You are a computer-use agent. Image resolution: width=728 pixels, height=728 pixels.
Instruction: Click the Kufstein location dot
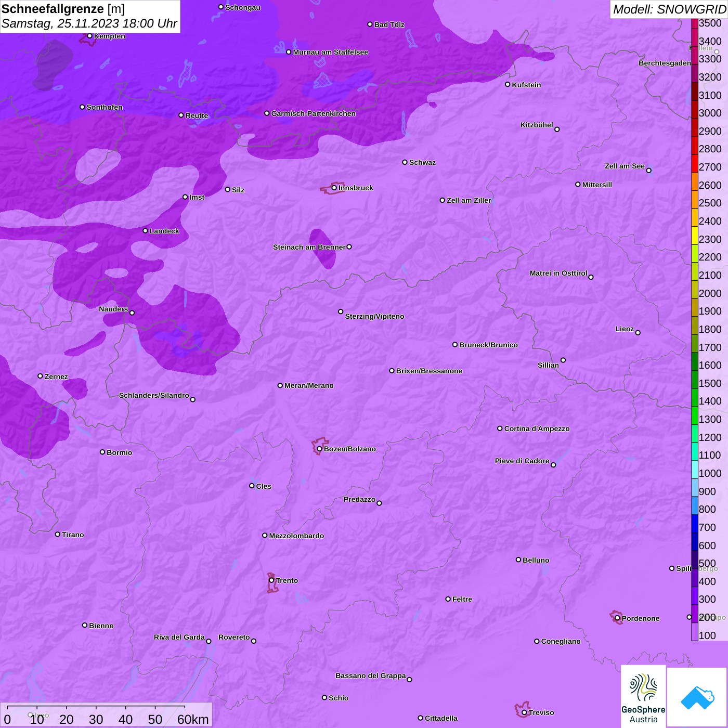[508, 84]
